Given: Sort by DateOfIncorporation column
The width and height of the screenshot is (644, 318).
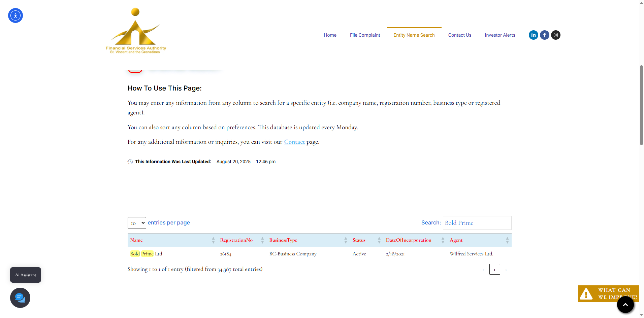Looking at the screenshot, I should pyautogui.click(x=408, y=240).
